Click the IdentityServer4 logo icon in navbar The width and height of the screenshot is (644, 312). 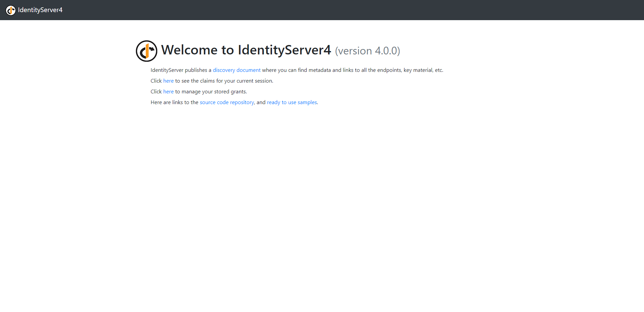point(11,10)
